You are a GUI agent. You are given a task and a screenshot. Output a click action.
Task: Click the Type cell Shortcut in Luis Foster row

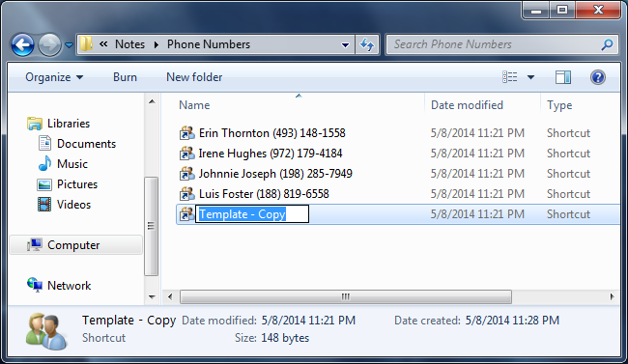[569, 194]
